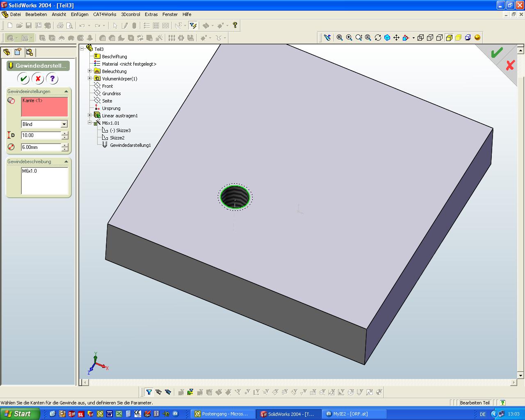
Task: Open the Einfügen menu
Action: [80, 14]
